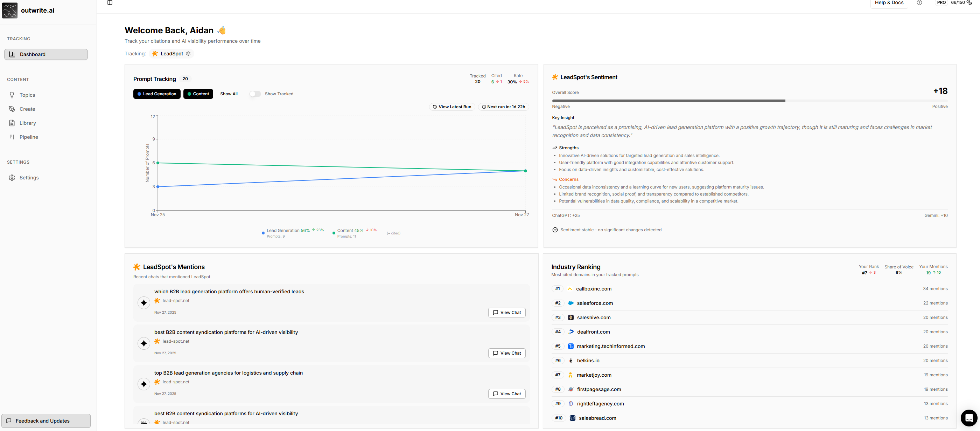Click the credits icon next to 66/150

tap(969, 3)
